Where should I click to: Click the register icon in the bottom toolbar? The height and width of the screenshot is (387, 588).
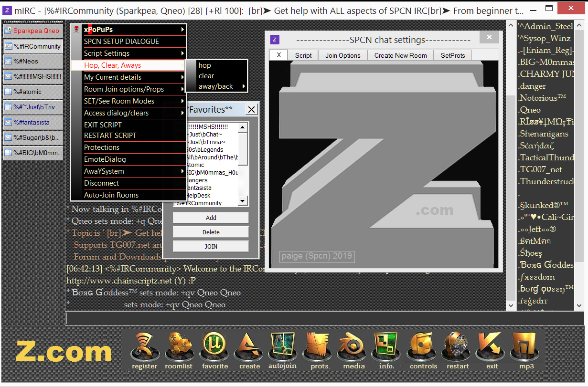click(x=144, y=351)
